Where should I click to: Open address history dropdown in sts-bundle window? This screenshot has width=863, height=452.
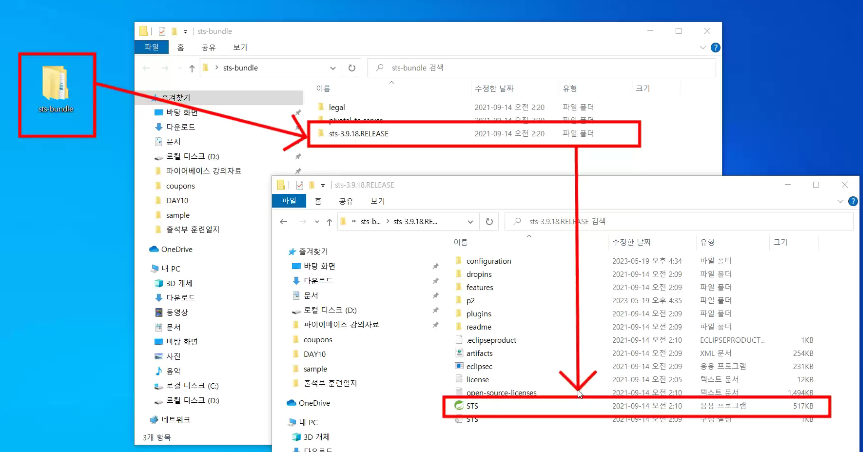pos(333,68)
